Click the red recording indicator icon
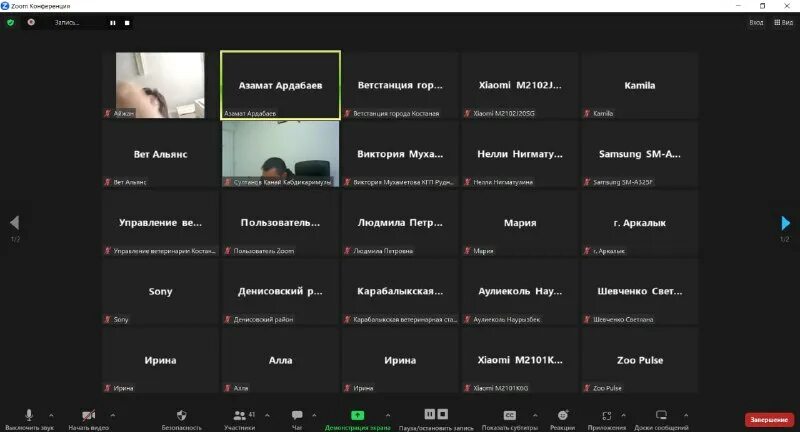The image size is (800, 432). click(31, 22)
